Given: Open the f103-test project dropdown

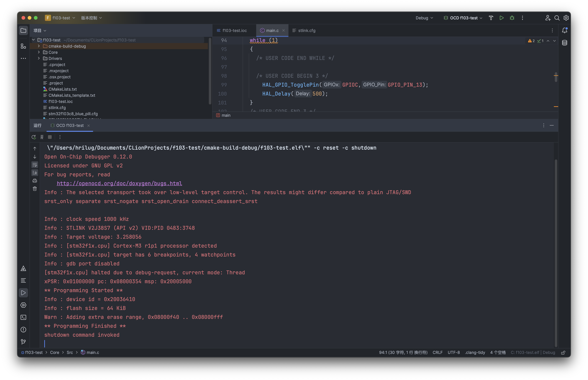Looking at the screenshot, I should coord(60,18).
